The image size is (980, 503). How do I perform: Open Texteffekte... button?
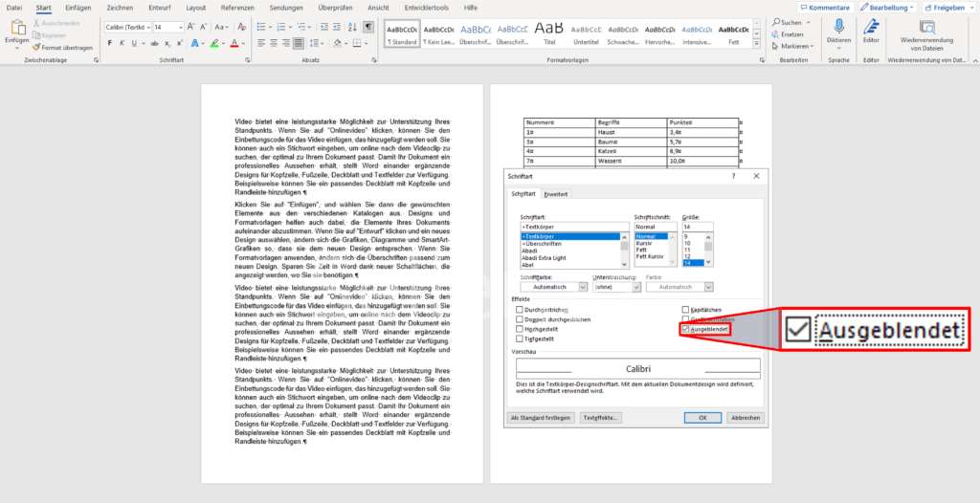coord(600,417)
